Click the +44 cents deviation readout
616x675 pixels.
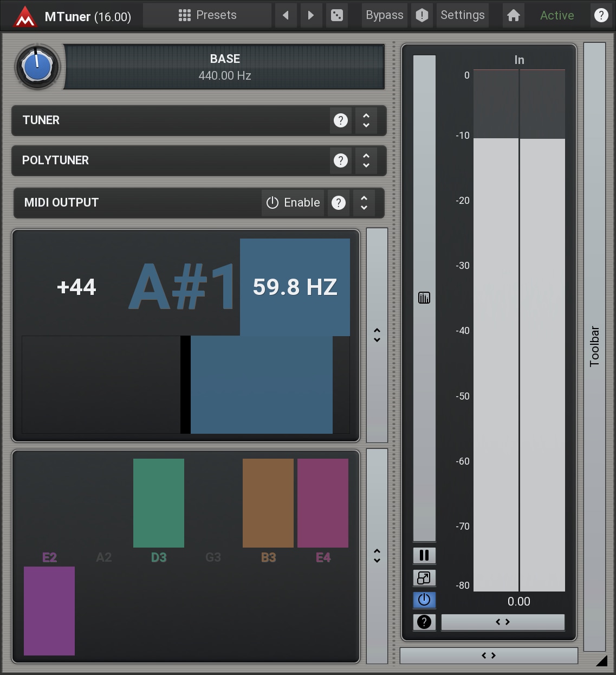(76, 287)
